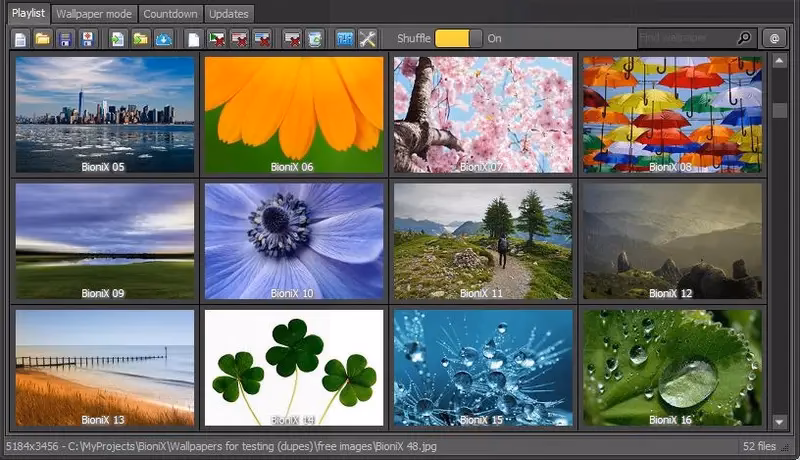
Task: Click the blue thumbnail grid icon
Action: click(345, 39)
